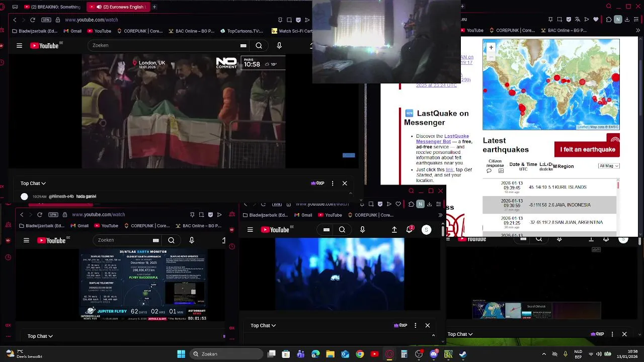The height and width of the screenshot is (362, 644).
Task: Expand Top Chat dropdown in 3I/ATLAS window
Action: [40, 336]
